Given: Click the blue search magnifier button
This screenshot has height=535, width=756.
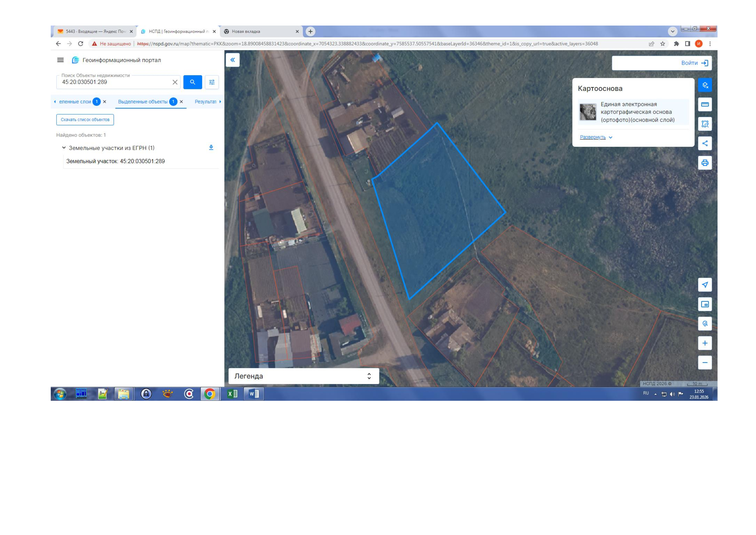Looking at the screenshot, I should click(x=192, y=82).
